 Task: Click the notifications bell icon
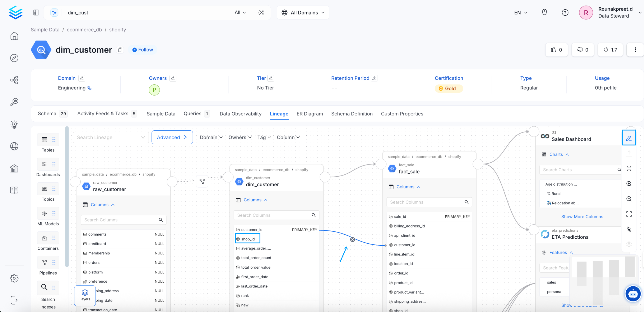click(544, 12)
